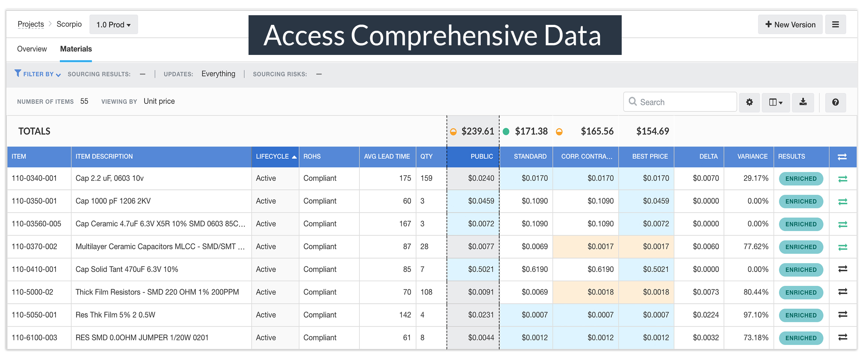
Task: Click the Corp. Contra... column header
Action: 586,157
